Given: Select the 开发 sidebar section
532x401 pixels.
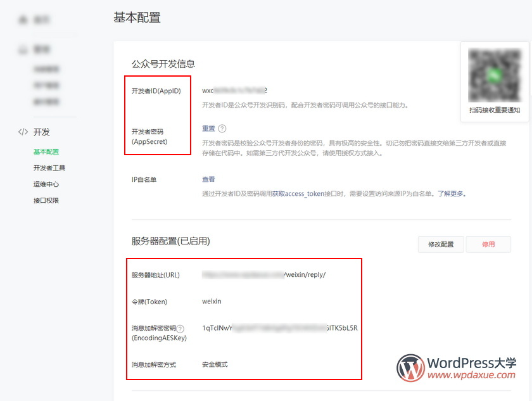Looking at the screenshot, I should (x=42, y=132).
